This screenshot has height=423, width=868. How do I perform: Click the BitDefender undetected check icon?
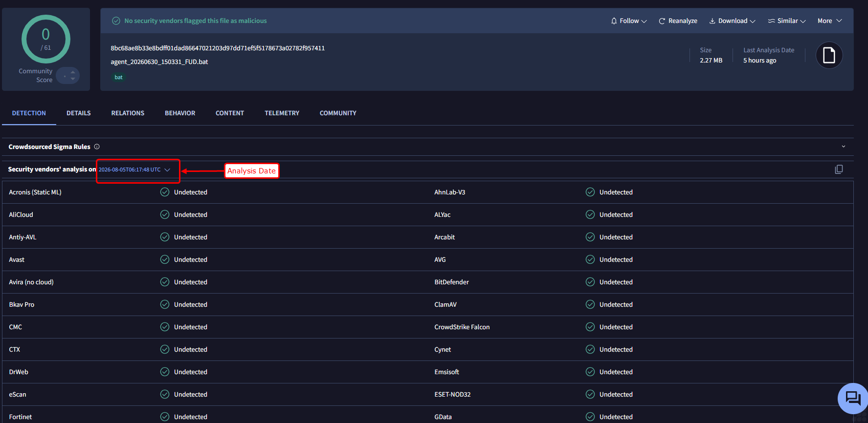pyautogui.click(x=590, y=282)
